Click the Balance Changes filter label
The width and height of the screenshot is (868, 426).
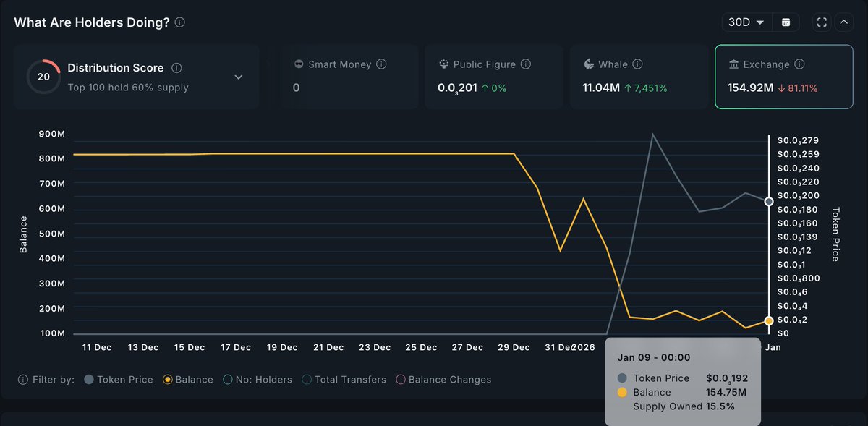tap(448, 379)
